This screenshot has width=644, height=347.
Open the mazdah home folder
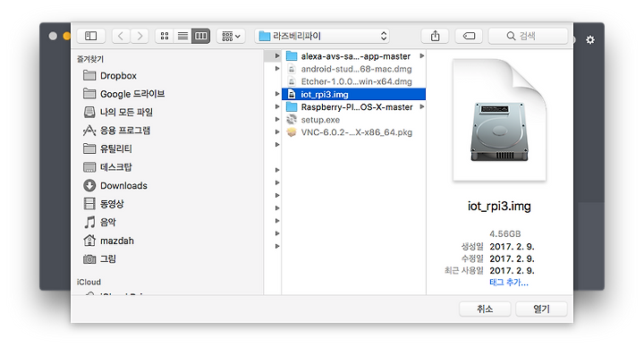117,241
